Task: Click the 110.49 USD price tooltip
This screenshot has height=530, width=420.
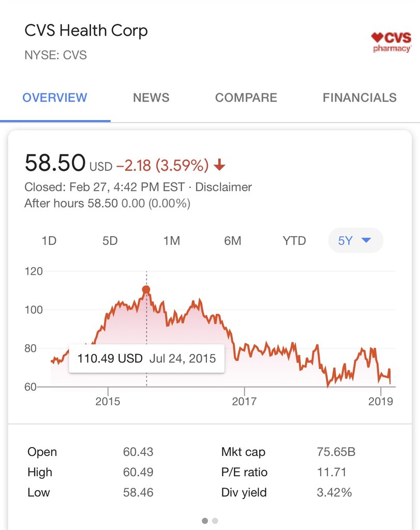Action: (147, 358)
